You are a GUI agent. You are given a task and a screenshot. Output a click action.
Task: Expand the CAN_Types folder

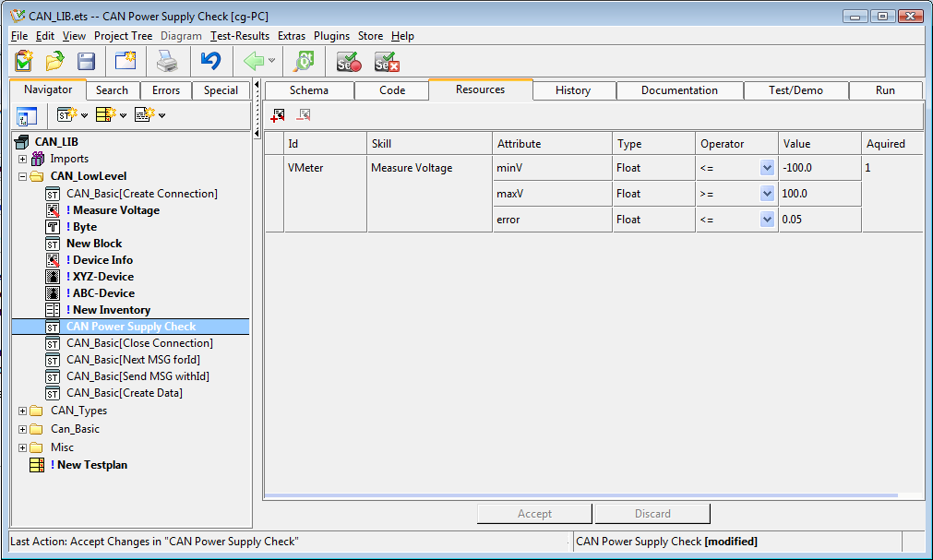tap(23, 411)
